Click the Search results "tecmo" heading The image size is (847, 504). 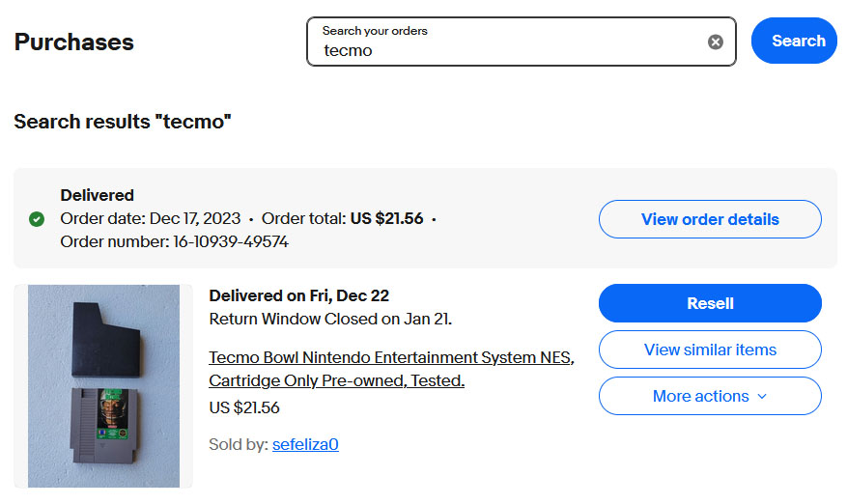pos(123,122)
